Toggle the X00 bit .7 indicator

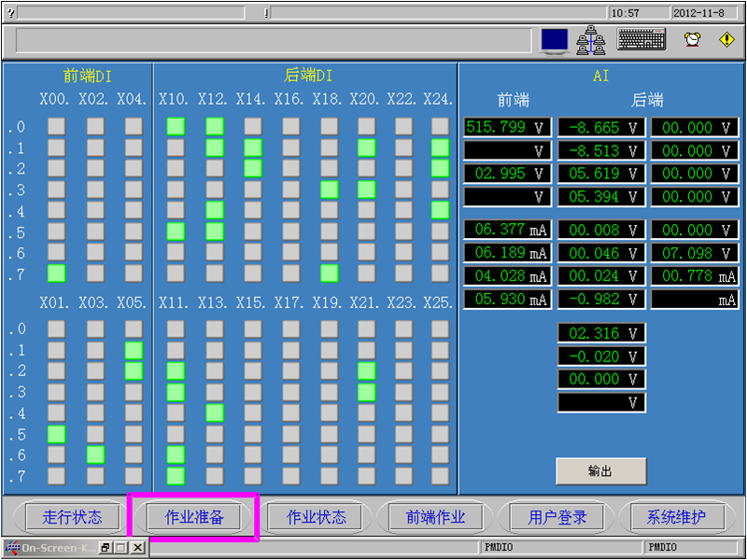tap(57, 273)
